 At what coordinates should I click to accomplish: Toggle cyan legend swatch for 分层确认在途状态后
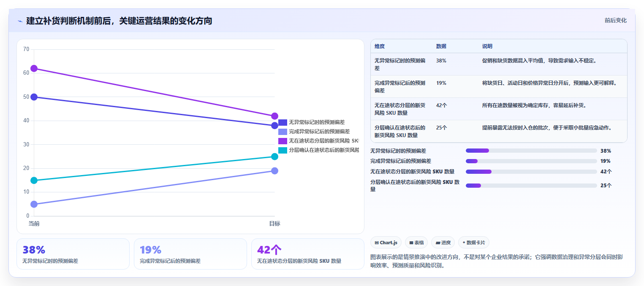click(x=283, y=150)
